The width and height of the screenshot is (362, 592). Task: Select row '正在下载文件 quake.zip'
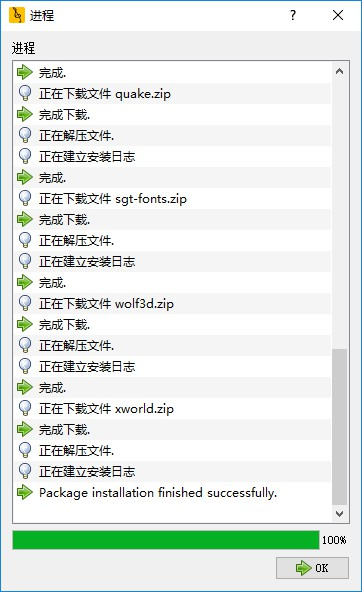click(x=173, y=94)
